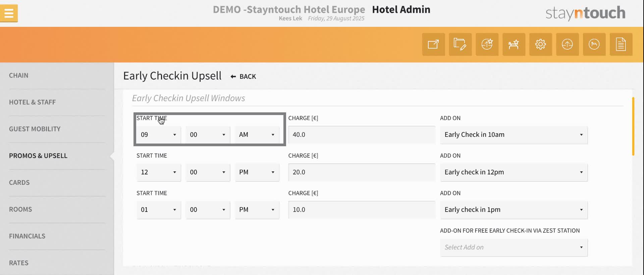Click the Hotel Admin heading

click(401, 9)
